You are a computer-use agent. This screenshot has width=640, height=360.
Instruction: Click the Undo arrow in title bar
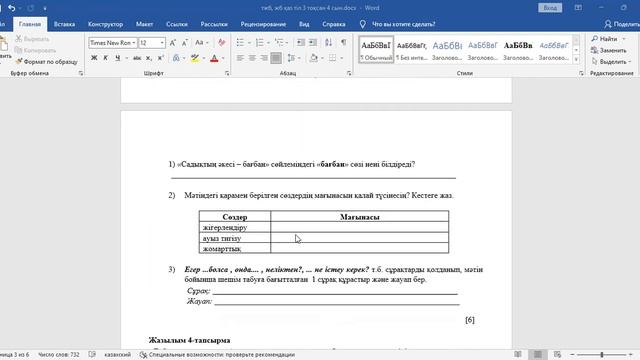(x=11, y=8)
